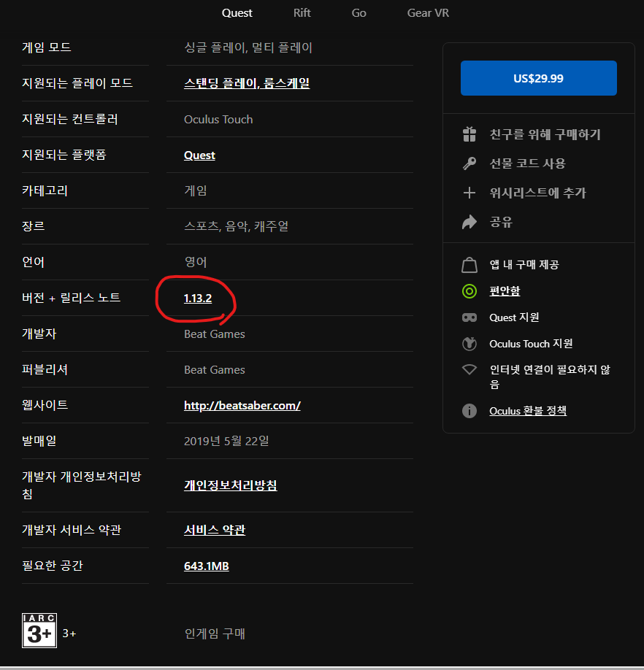644x670 pixels.
Task: Buy the game for US$29.99
Action: click(538, 78)
